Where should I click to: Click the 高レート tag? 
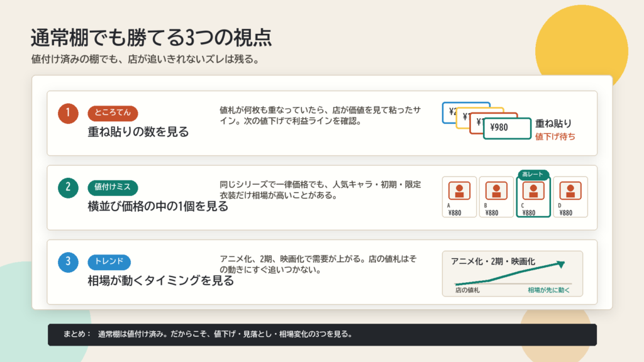click(533, 175)
